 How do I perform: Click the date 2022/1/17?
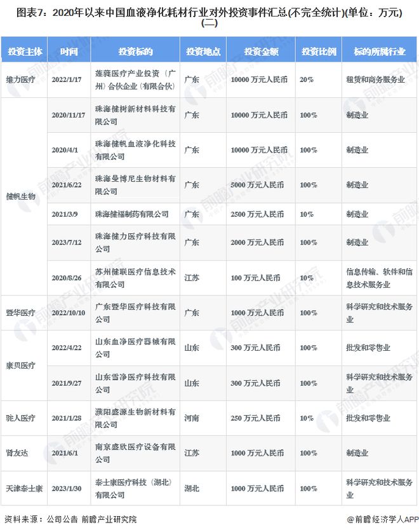tap(67, 79)
